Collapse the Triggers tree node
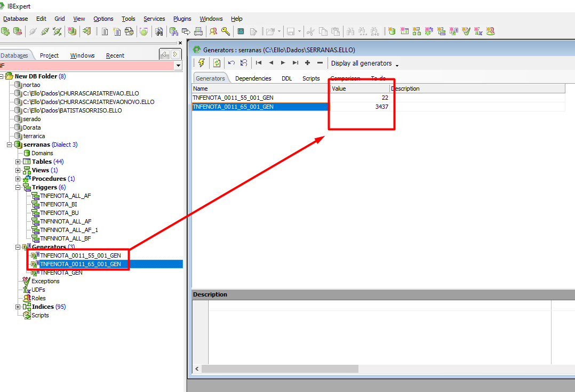The width and height of the screenshot is (575, 392). [x=18, y=187]
